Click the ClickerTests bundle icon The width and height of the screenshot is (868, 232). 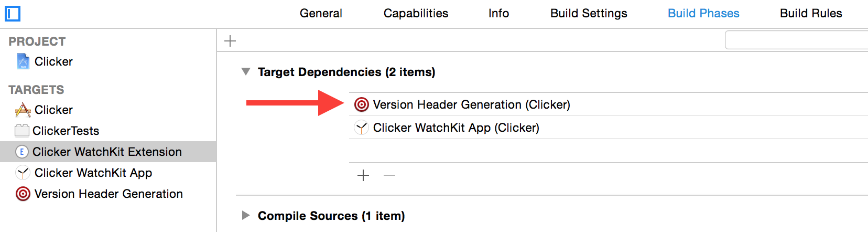pos(22,131)
